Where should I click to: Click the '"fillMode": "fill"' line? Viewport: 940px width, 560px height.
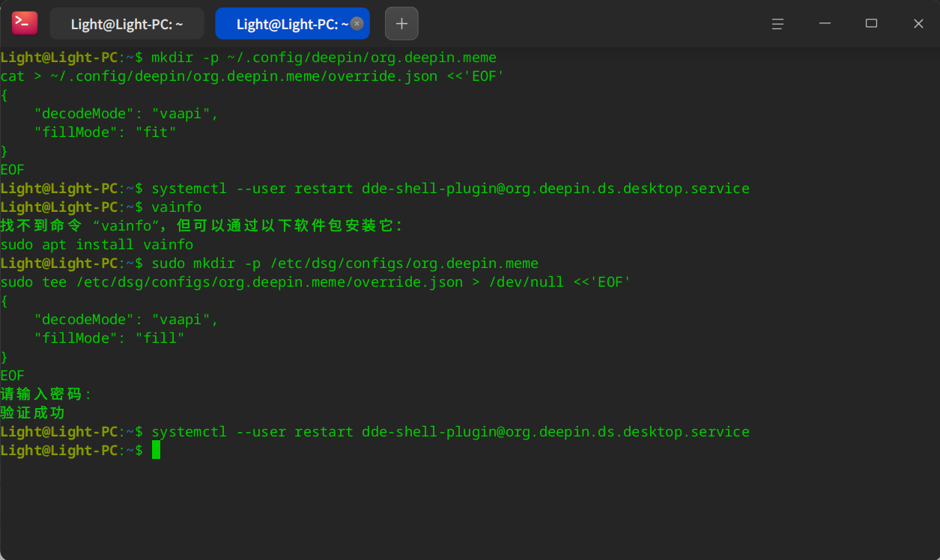click(109, 338)
